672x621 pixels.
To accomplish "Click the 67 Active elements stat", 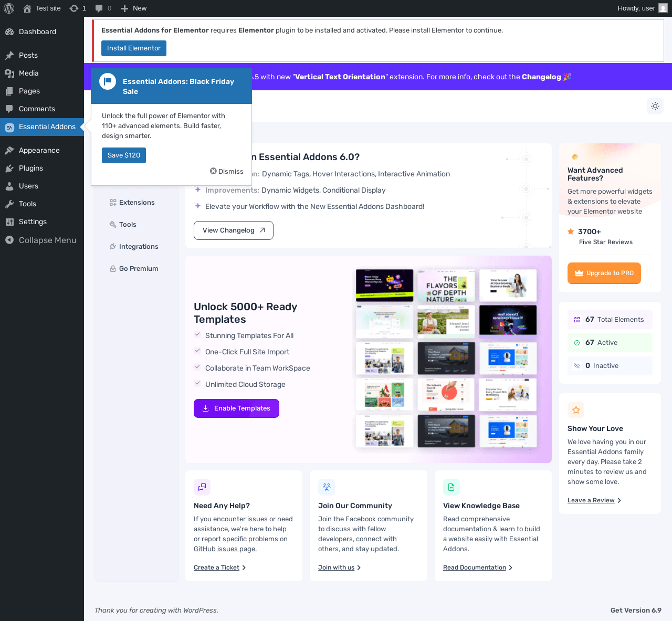I will coord(610,343).
